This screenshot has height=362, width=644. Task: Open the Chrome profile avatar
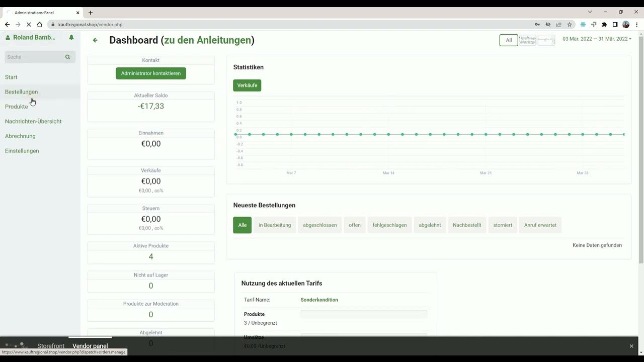click(626, 24)
